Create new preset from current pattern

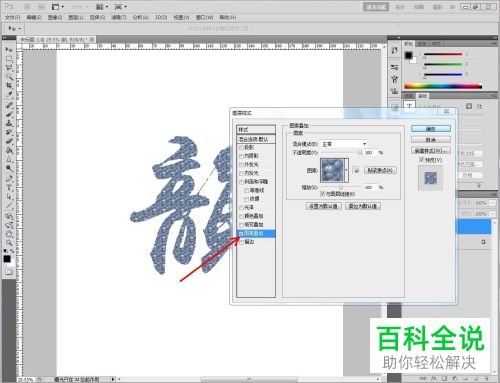pos(356,170)
